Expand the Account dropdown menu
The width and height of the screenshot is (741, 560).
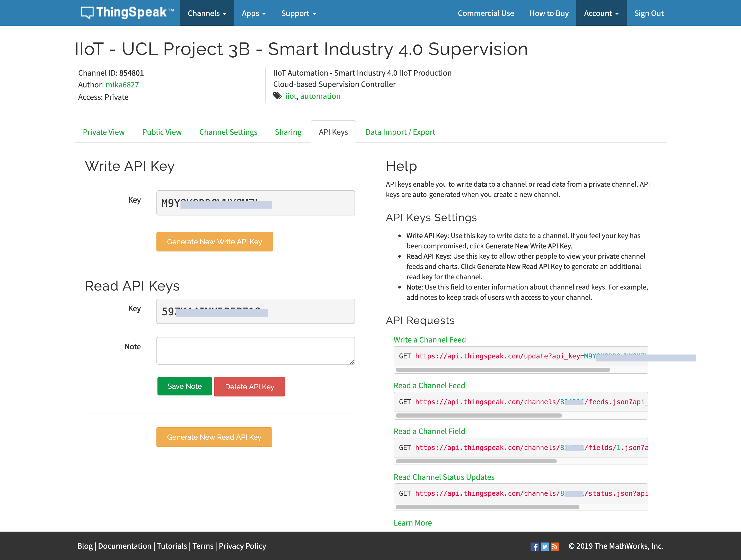[x=601, y=13]
